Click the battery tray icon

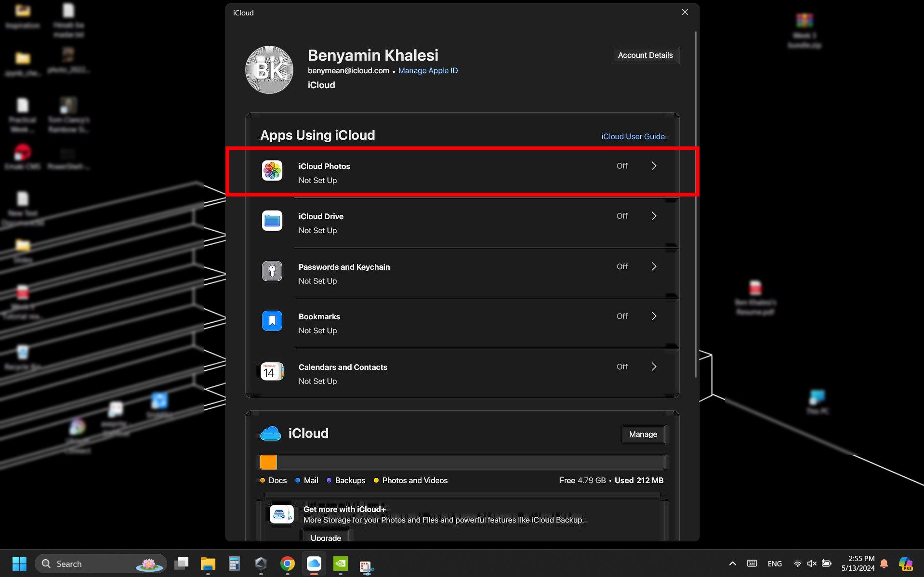point(827,564)
